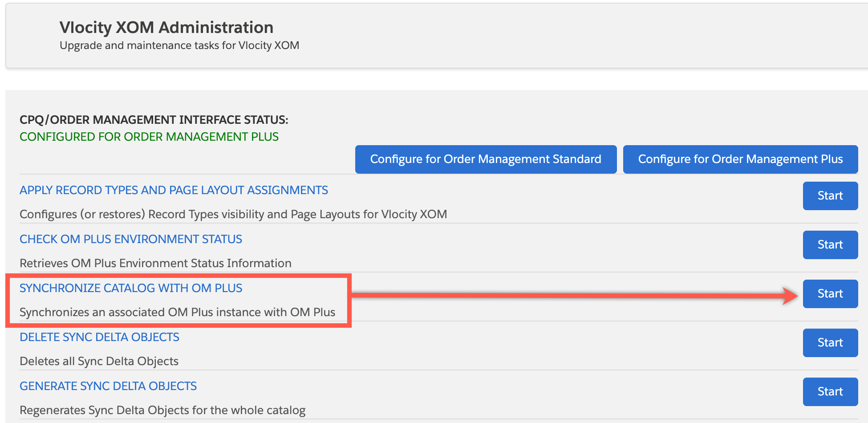Click Configure for Order Management Standard button

[x=486, y=159]
